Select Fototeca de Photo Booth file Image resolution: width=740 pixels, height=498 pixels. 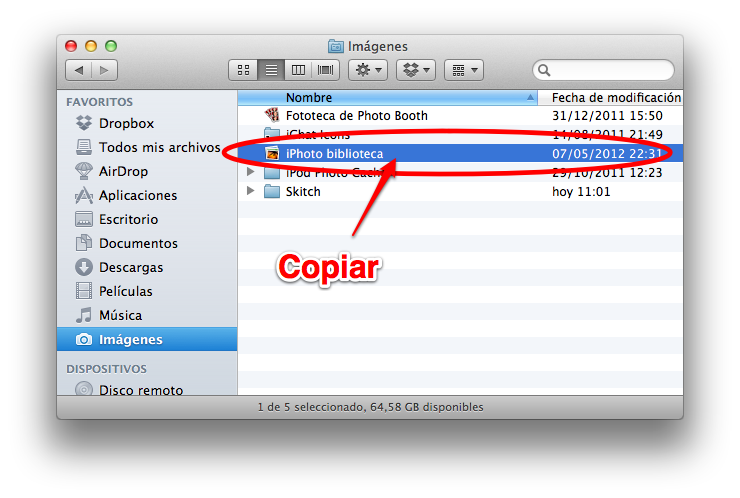point(356,116)
